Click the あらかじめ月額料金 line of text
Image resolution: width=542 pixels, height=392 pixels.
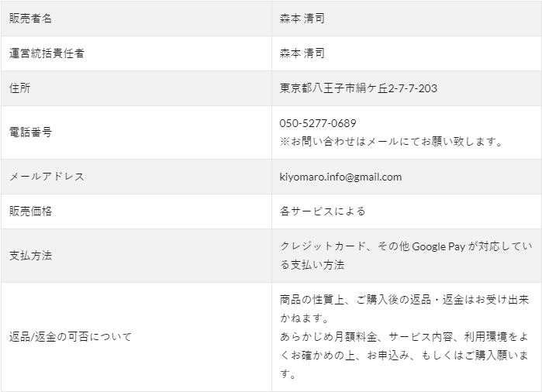click(x=404, y=337)
